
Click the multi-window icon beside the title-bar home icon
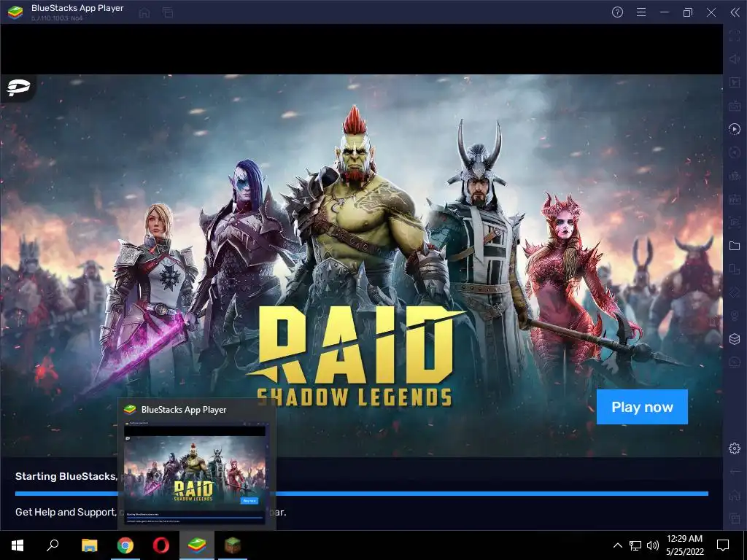tap(167, 13)
